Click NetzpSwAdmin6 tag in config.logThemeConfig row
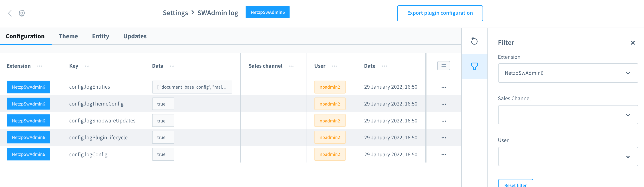644x187 pixels. (28, 104)
